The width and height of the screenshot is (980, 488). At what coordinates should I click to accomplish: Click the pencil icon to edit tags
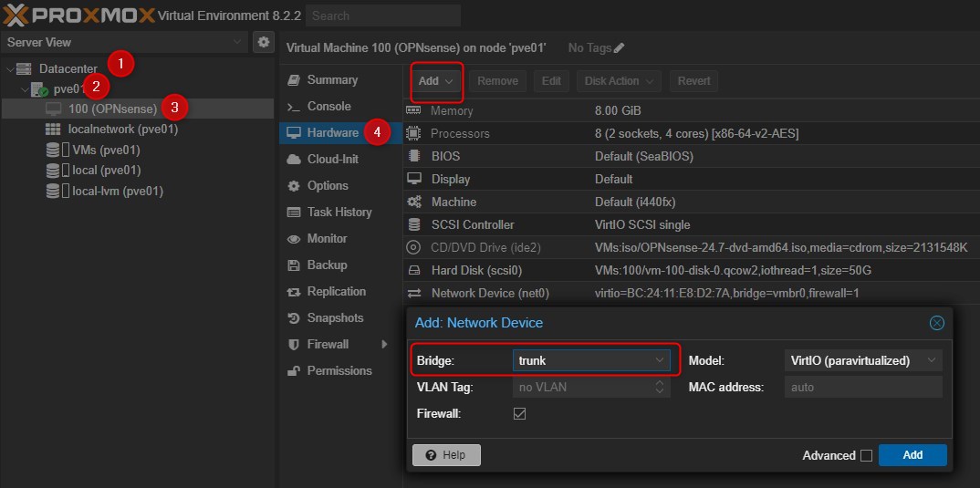(620, 47)
